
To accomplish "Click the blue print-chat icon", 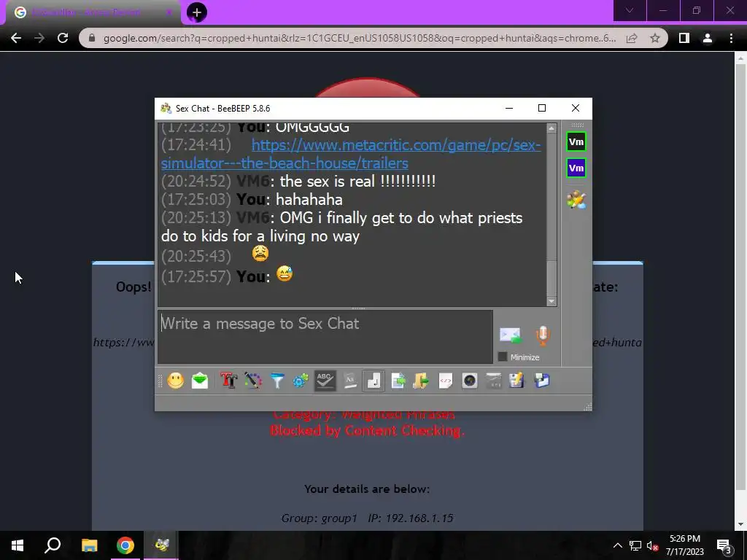I will pyautogui.click(x=542, y=381).
